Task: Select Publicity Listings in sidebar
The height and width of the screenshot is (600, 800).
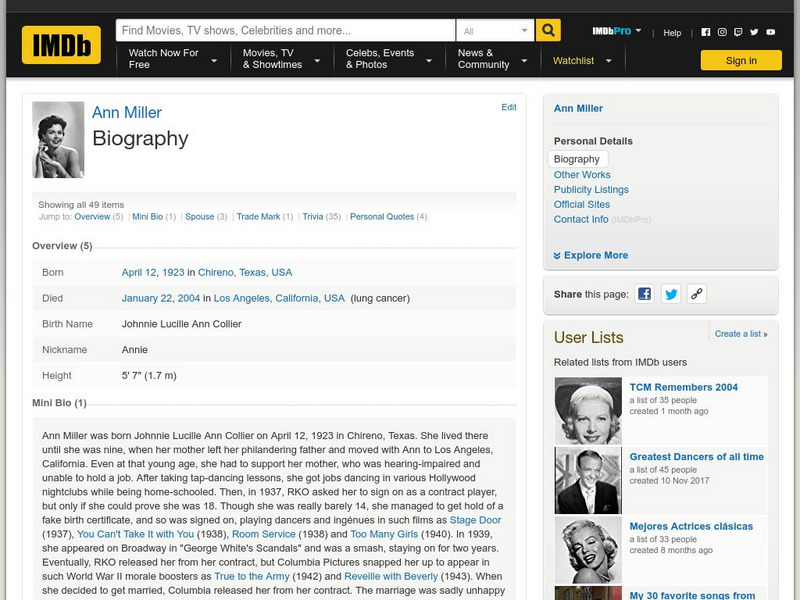Action: click(591, 189)
